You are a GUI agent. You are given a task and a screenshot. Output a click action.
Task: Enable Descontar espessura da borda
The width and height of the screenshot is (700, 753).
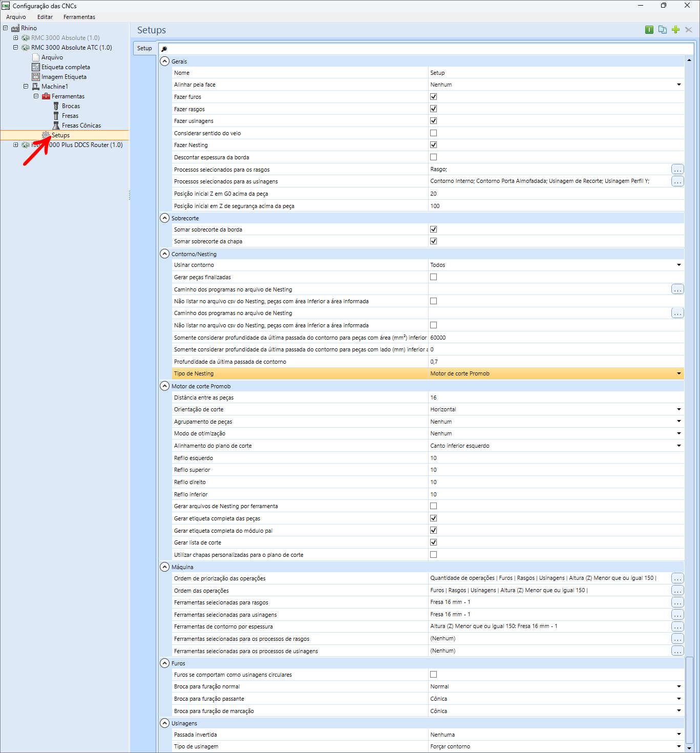point(434,157)
